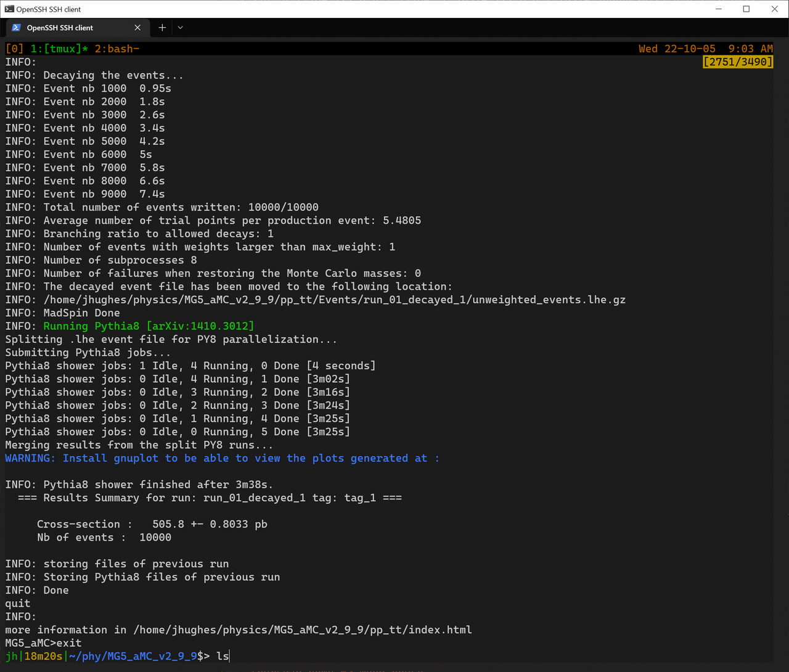
Task: Click the time '9:03 AM' in the status bar
Action: [x=750, y=49]
